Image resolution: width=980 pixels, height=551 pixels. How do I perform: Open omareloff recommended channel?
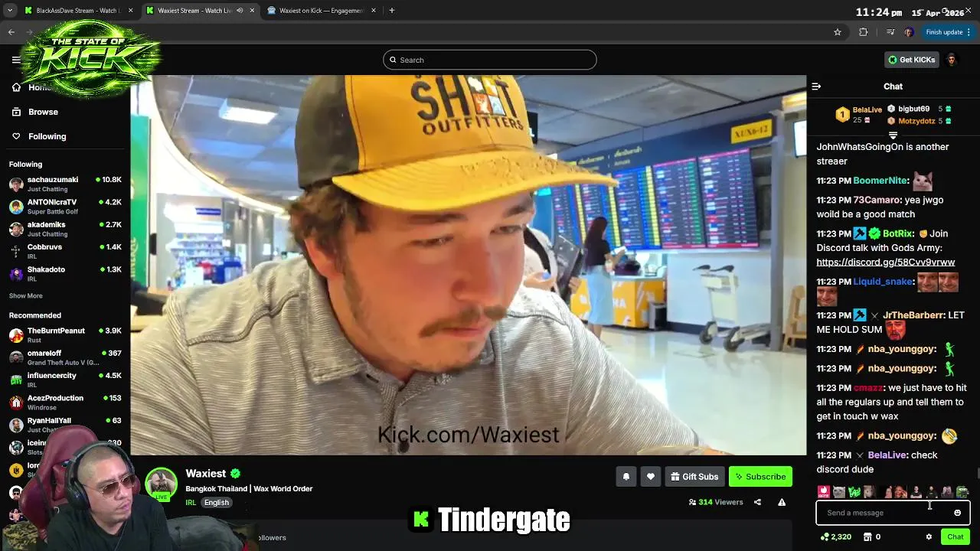click(65, 357)
